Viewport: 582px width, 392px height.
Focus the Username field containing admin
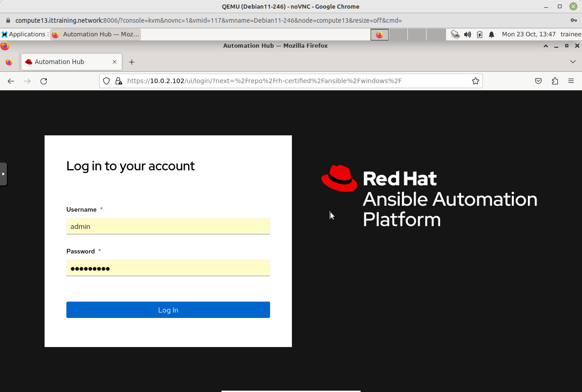(x=168, y=226)
